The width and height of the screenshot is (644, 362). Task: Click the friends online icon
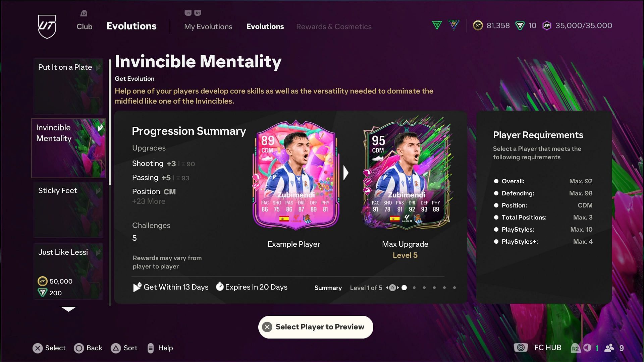click(x=609, y=348)
